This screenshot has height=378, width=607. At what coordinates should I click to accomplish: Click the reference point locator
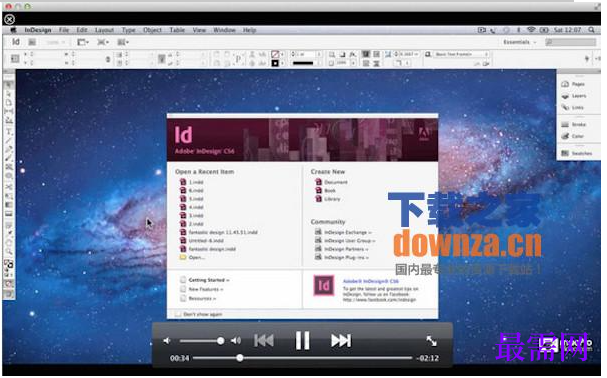click(15, 58)
